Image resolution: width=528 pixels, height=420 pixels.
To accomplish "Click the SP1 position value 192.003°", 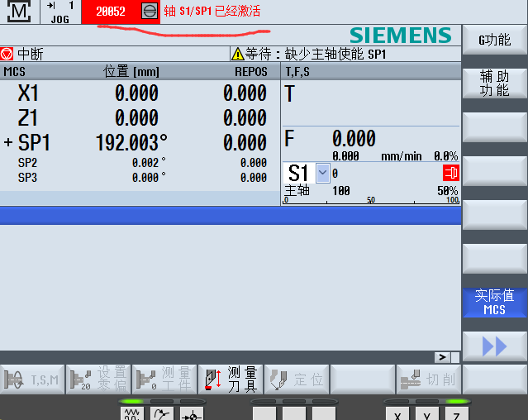I will tap(131, 142).
